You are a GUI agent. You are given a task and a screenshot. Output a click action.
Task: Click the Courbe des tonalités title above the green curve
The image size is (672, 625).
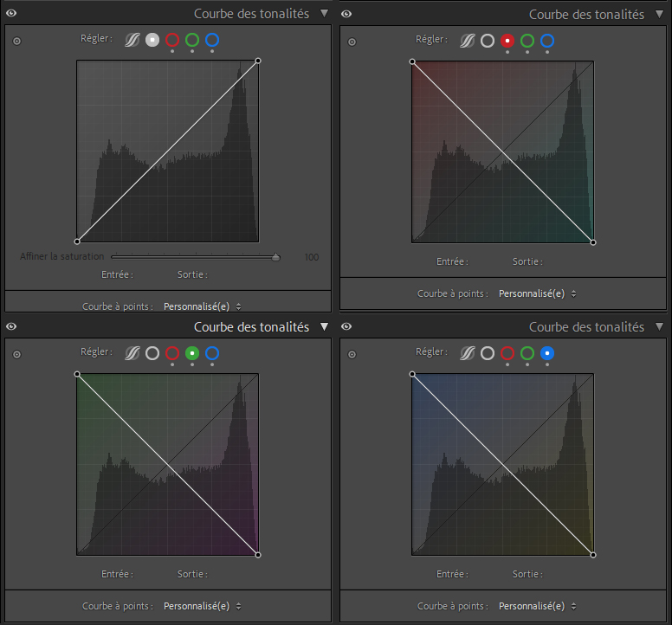click(x=251, y=326)
